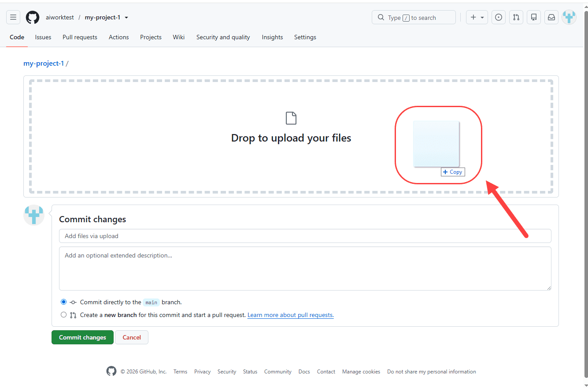Image resolution: width=588 pixels, height=388 pixels.
Task: Switch to the Pull requests tab
Action: coord(80,37)
